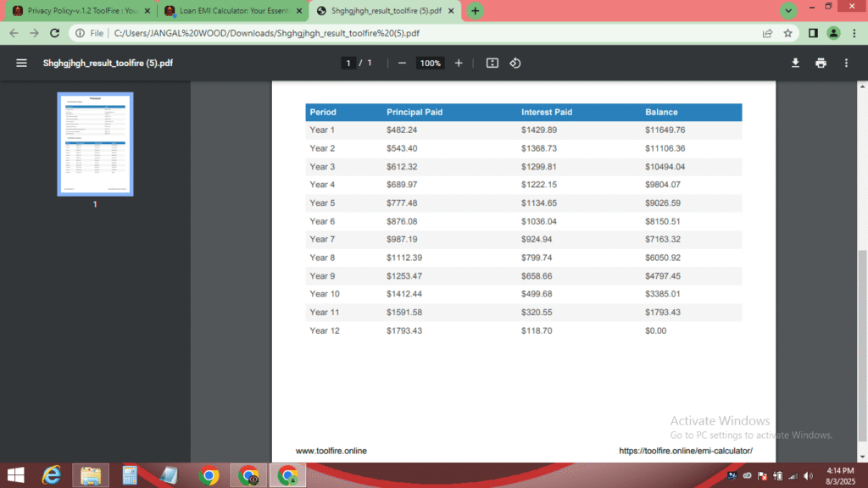Image resolution: width=868 pixels, height=488 pixels.
Task: Toggle the Chrome side panel
Action: tap(813, 33)
